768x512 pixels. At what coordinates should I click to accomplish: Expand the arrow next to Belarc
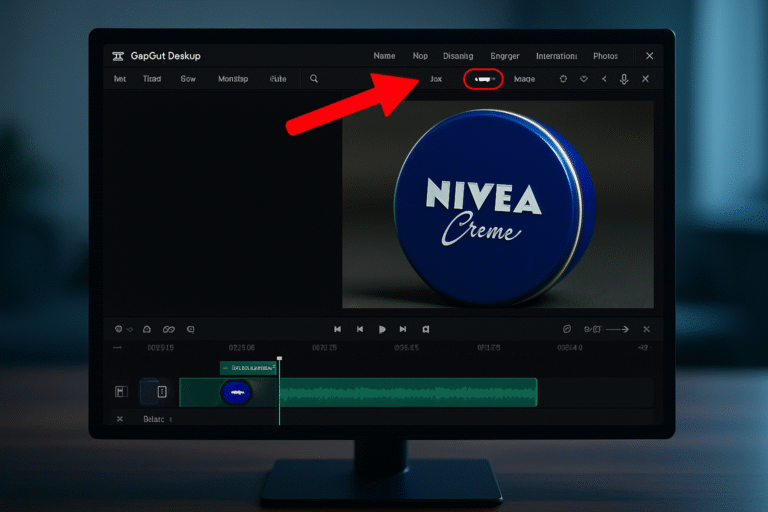[x=170, y=419]
